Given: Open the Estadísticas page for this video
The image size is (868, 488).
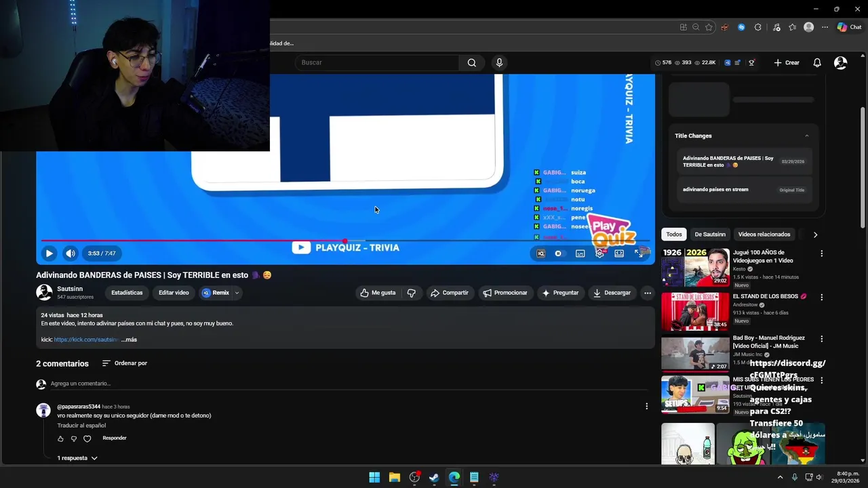Looking at the screenshot, I should pyautogui.click(x=127, y=293).
